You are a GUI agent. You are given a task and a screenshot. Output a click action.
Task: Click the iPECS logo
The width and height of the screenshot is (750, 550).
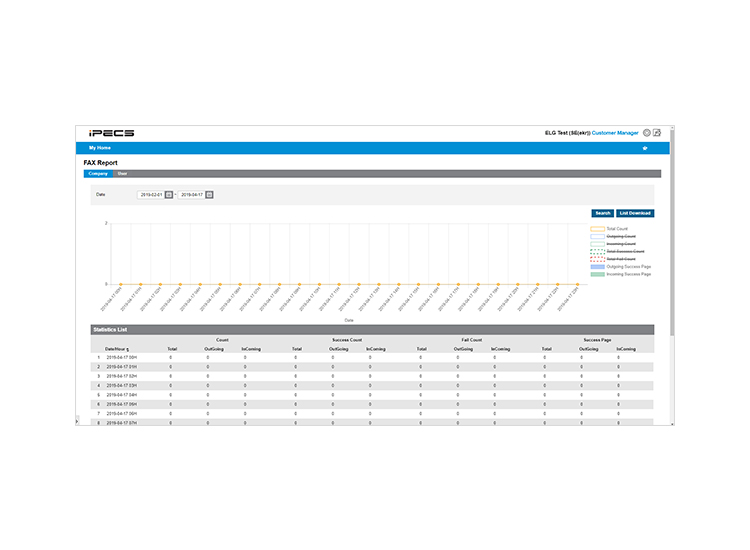click(111, 133)
